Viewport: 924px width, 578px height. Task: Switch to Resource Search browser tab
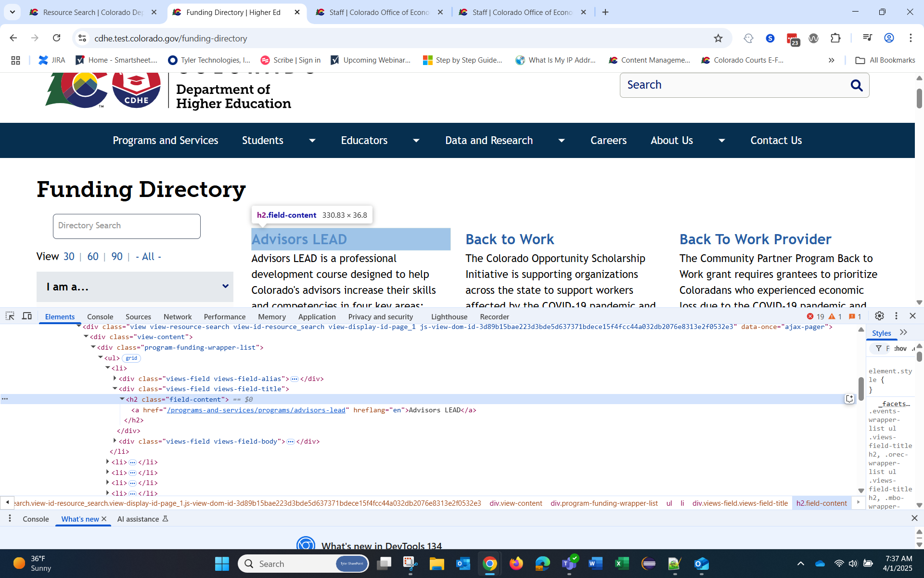click(x=93, y=12)
